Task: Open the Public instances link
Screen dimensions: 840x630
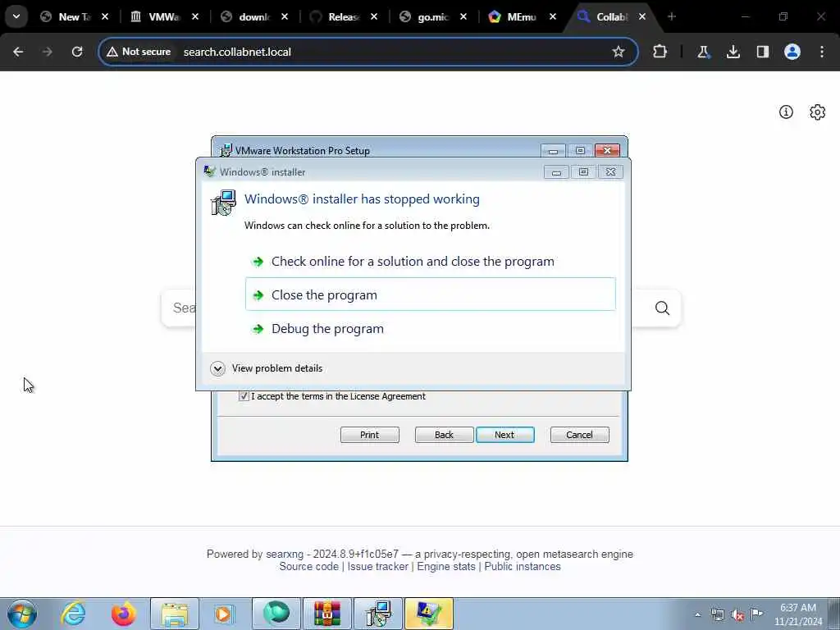Action: pyautogui.click(x=523, y=567)
